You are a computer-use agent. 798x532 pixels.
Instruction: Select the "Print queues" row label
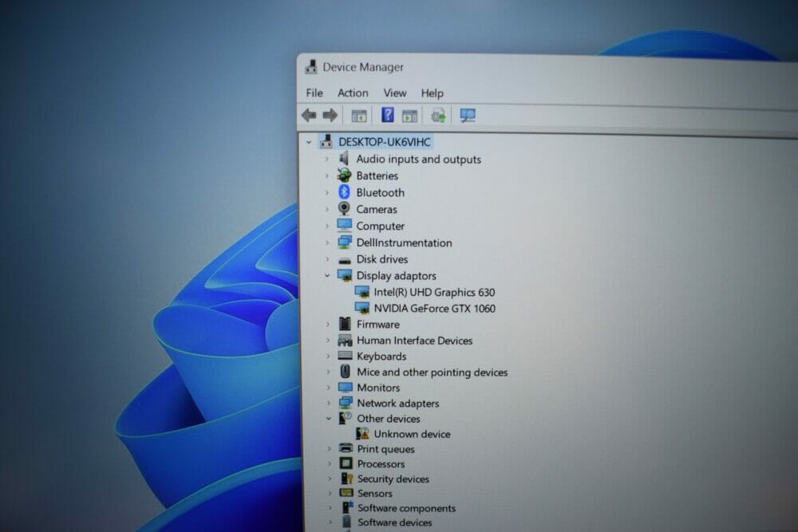pos(385,449)
